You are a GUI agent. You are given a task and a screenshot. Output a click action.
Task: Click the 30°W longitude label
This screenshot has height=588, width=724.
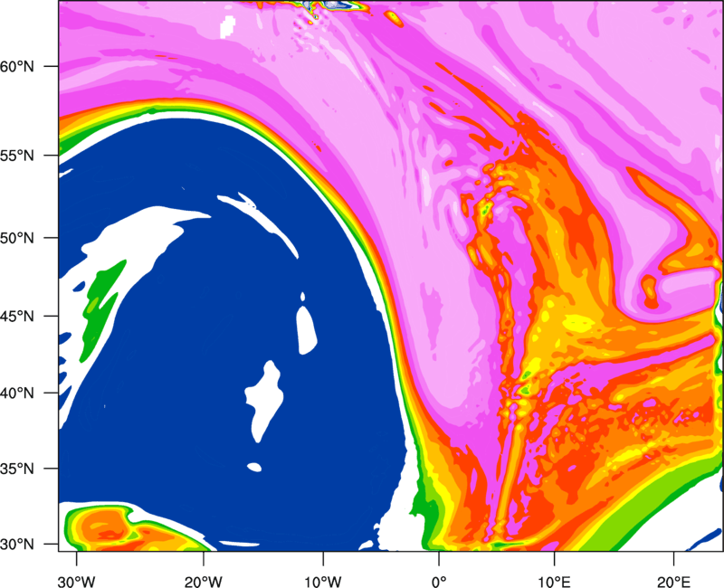pos(76,582)
